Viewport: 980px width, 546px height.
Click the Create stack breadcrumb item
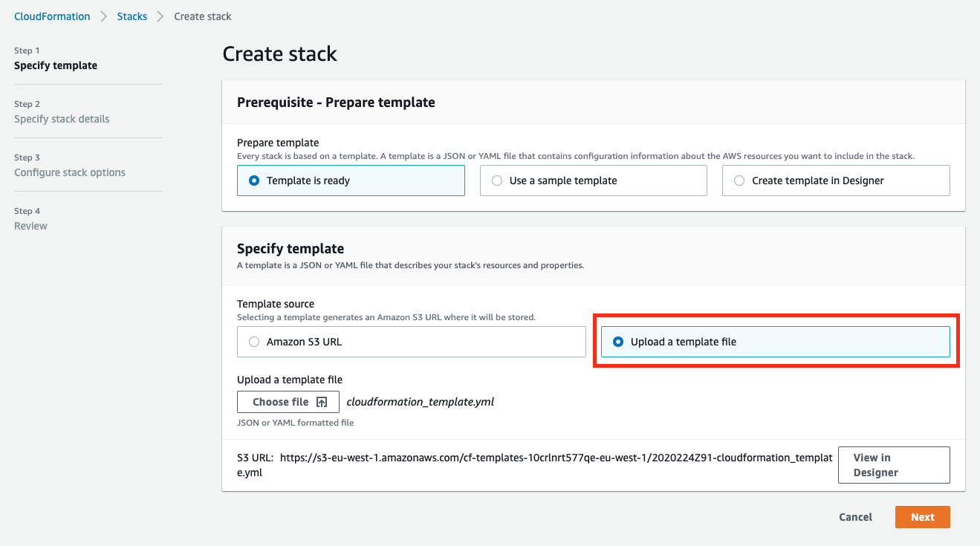(x=203, y=16)
